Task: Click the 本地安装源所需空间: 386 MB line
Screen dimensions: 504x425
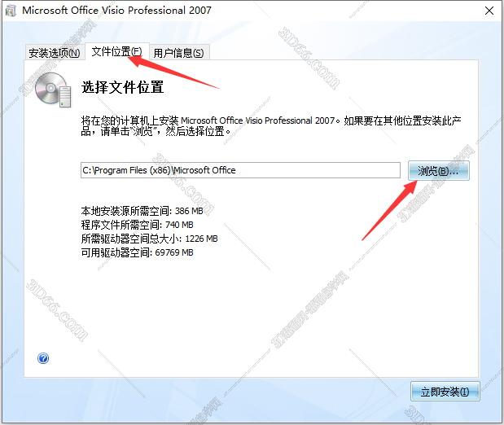Action: coord(142,211)
